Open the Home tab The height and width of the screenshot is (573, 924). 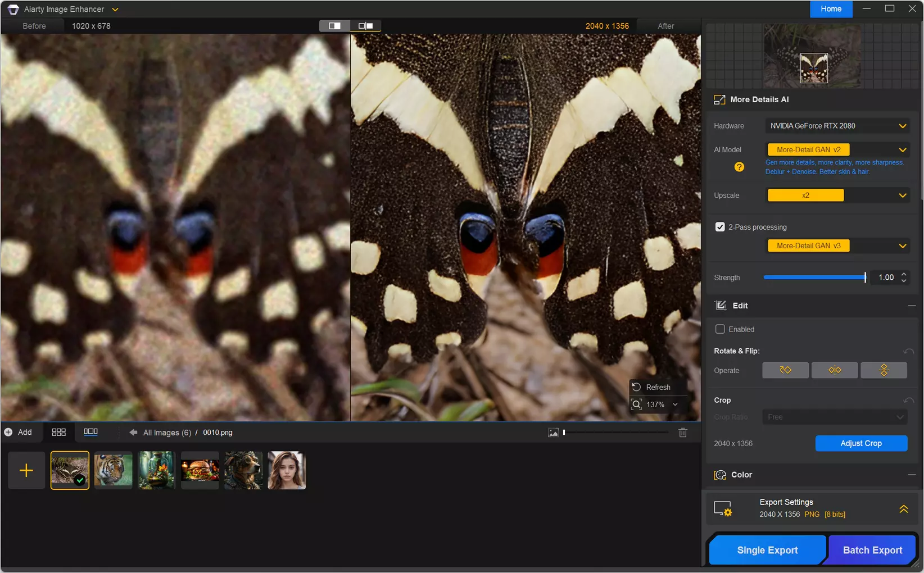831,9
